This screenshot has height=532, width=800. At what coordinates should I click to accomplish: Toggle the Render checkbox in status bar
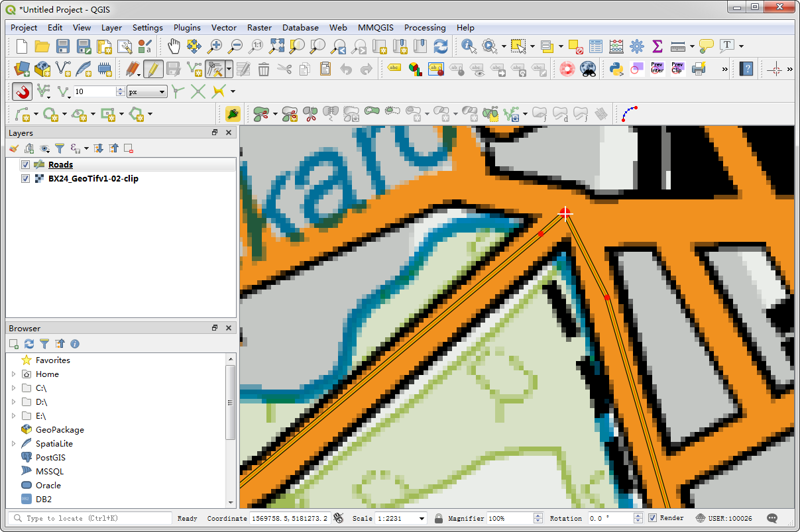(652, 518)
